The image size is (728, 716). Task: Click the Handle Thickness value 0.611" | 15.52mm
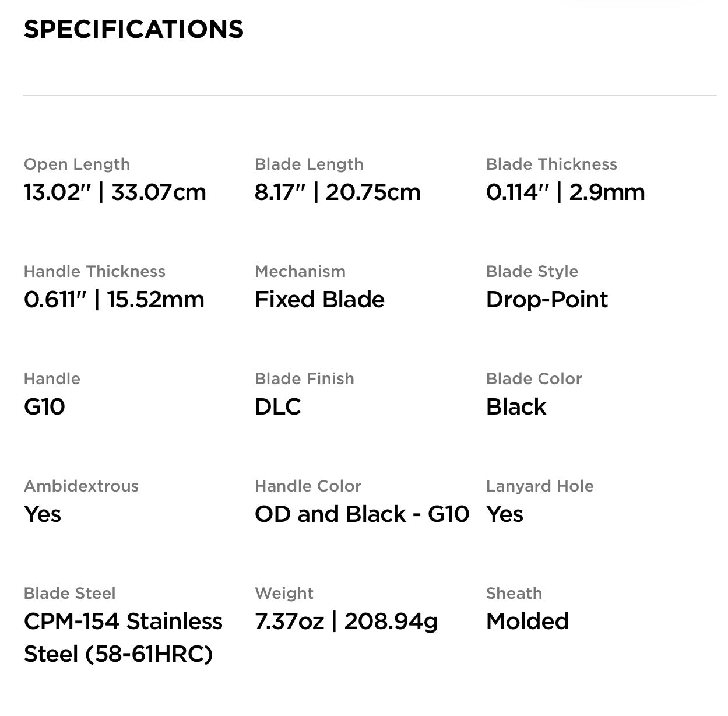[114, 299]
